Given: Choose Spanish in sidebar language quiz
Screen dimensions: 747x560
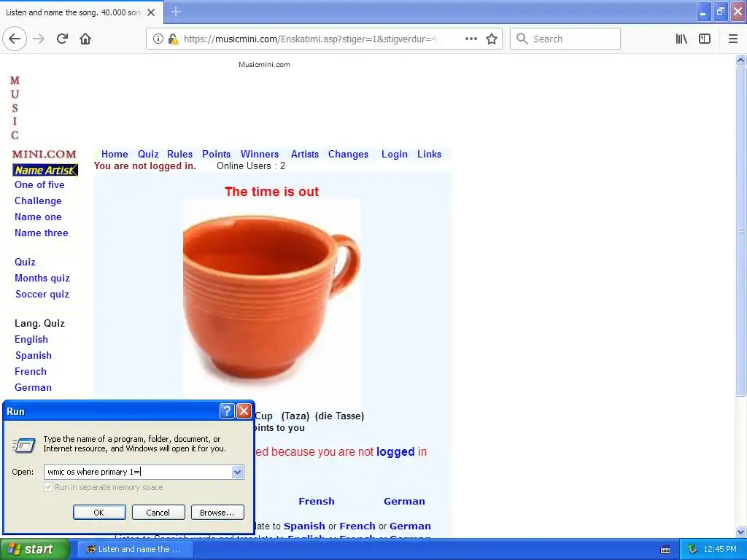Looking at the screenshot, I should tap(34, 356).
